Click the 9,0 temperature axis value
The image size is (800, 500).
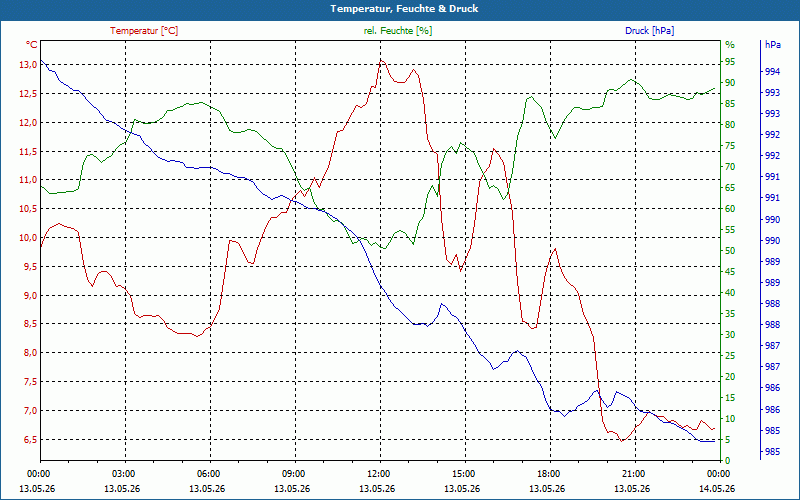pos(30,296)
